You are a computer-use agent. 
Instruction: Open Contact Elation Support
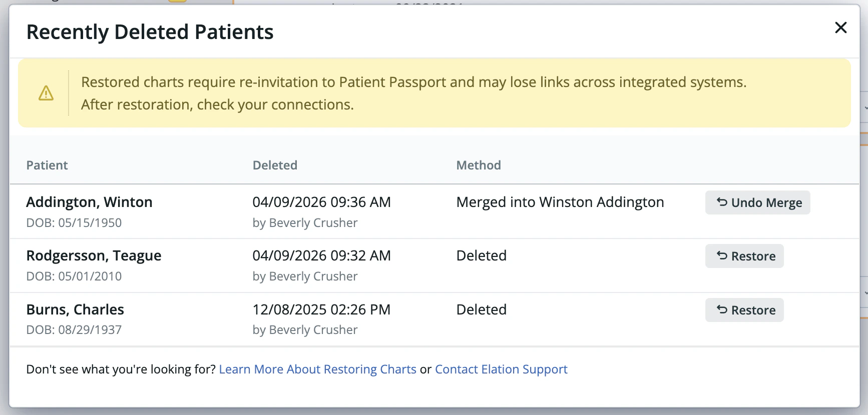(x=501, y=369)
